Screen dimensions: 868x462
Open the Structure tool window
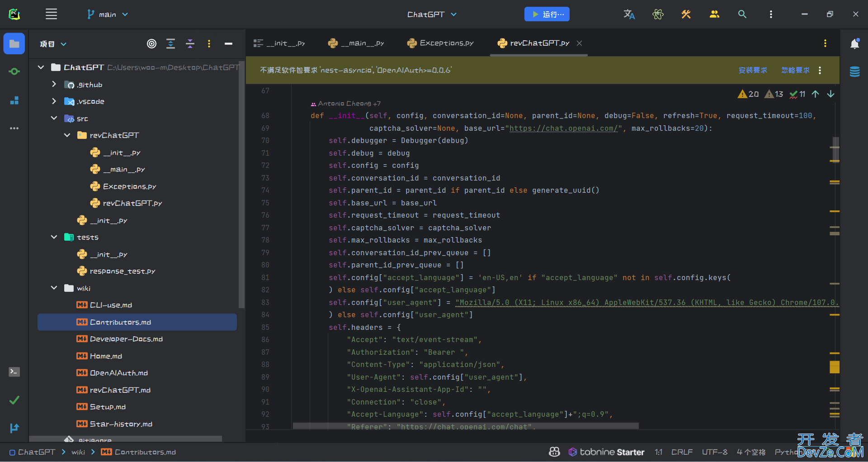pyautogui.click(x=14, y=100)
